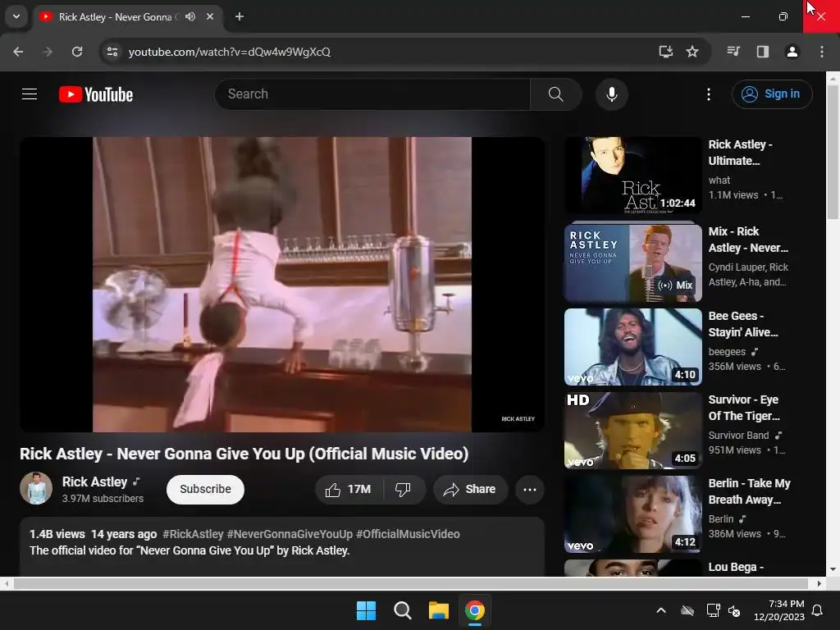Bookmark this tab with star icon
Screen dimensions: 840x630
(x=692, y=52)
